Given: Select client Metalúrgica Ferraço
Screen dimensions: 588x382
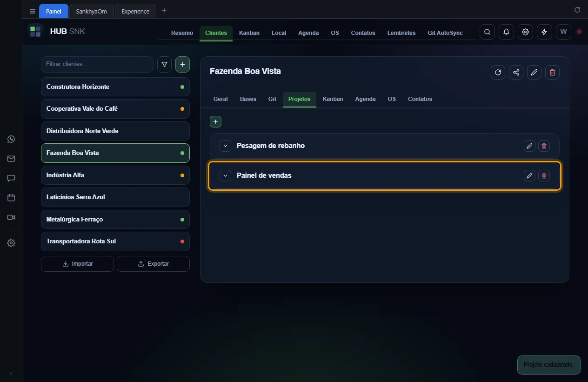Looking at the screenshot, I should tap(115, 220).
